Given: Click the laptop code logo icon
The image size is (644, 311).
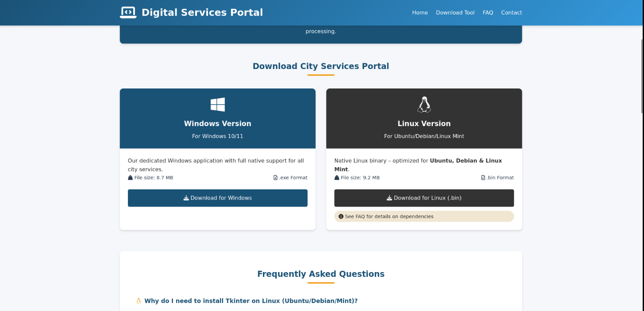Looking at the screenshot, I should 128,12.
